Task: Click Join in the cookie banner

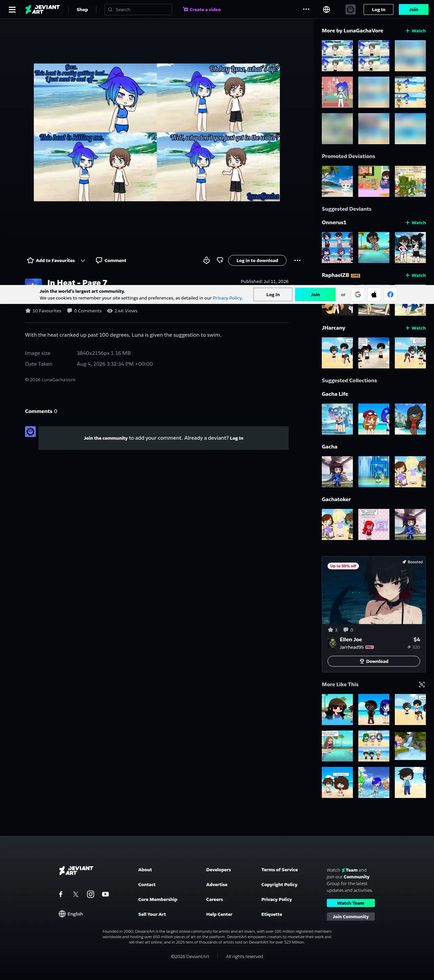Action: [x=315, y=294]
